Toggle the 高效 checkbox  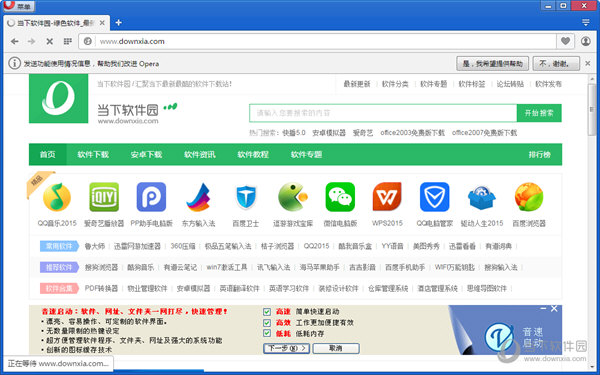click(267, 323)
